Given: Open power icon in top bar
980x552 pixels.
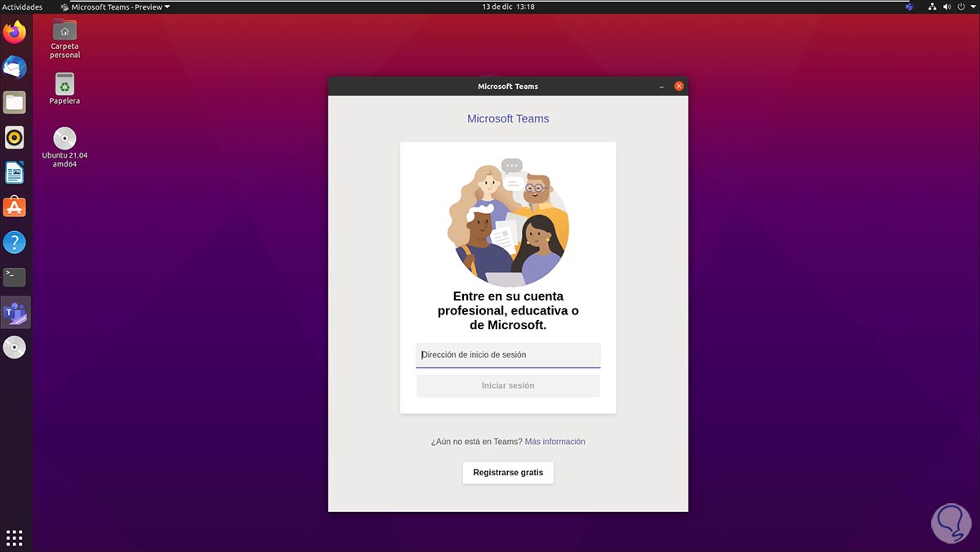Looking at the screenshot, I should pyautogui.click(x=960, y=7).
